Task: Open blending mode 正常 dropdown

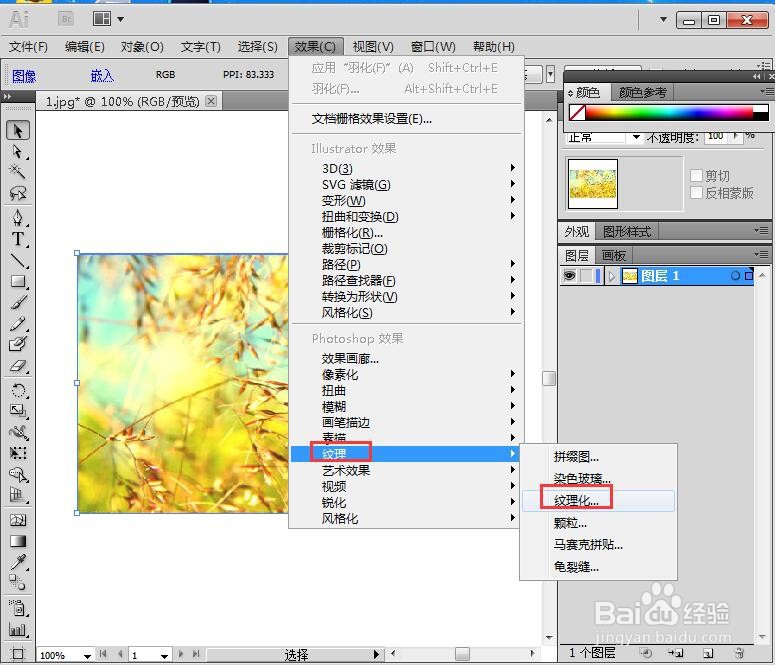Action: (x=636, y=137)
